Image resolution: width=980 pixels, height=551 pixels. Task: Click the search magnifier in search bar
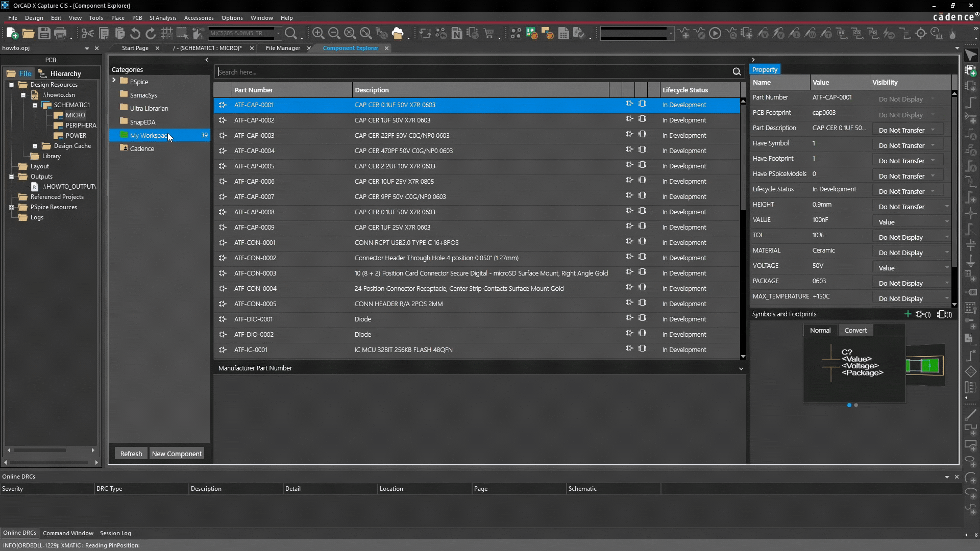point(737,72)
